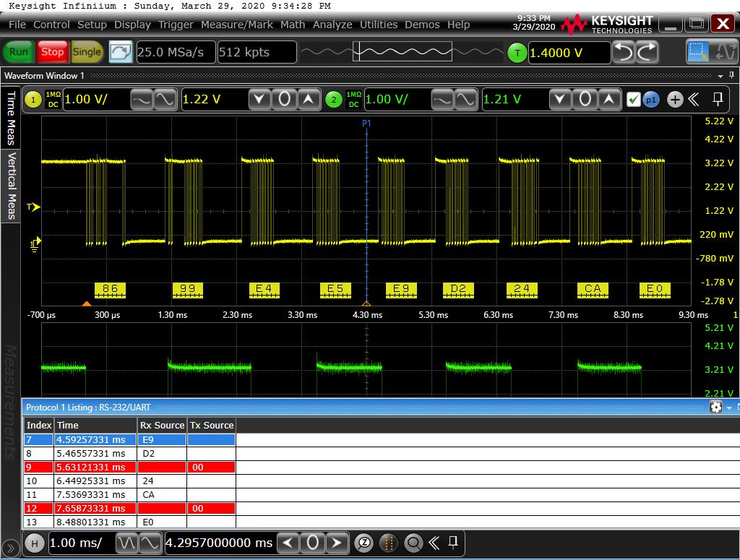Uncheck the p1 protocol decode checkbox
The width and height of the screenshot is (740, 560).
tap(633, 100)
